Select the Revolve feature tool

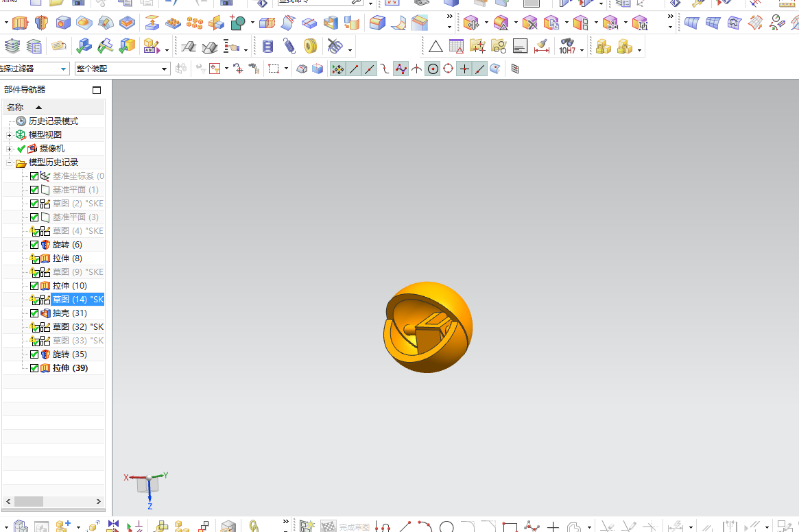[41, 23]
